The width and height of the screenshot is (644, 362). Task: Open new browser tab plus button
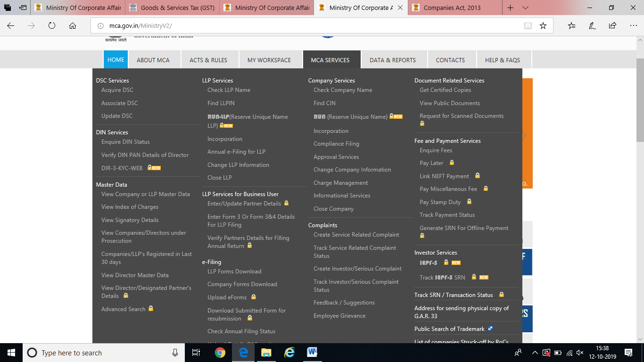[x=510, y=8]
